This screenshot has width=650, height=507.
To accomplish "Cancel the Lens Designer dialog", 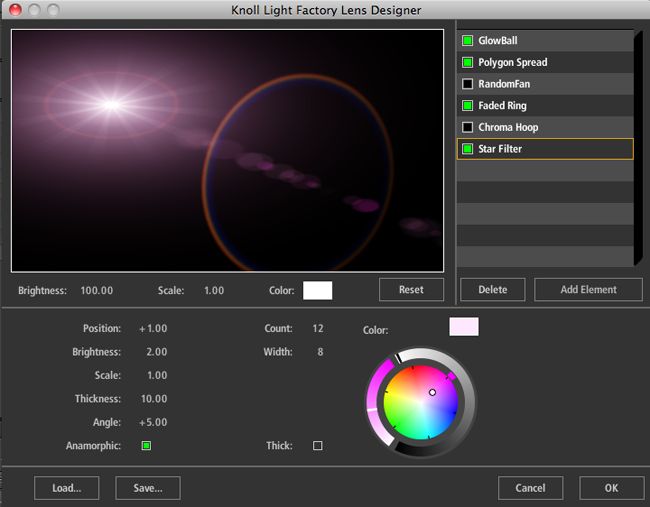I will 530,488.
